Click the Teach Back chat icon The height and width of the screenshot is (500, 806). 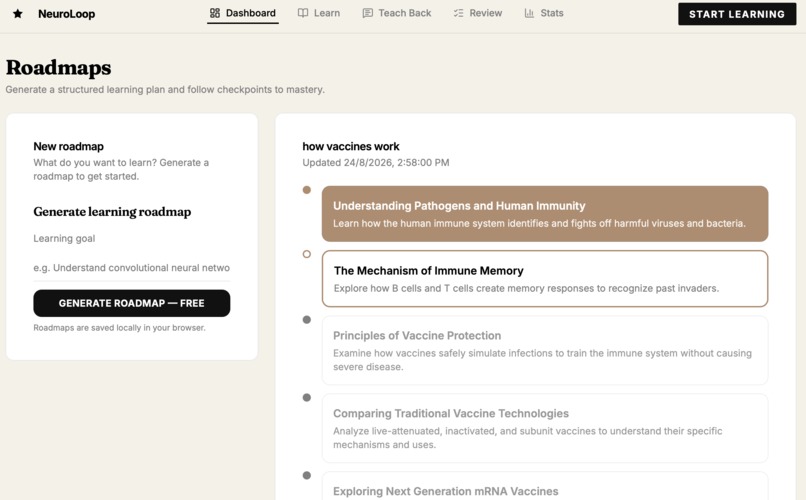[x=368, y=13]
